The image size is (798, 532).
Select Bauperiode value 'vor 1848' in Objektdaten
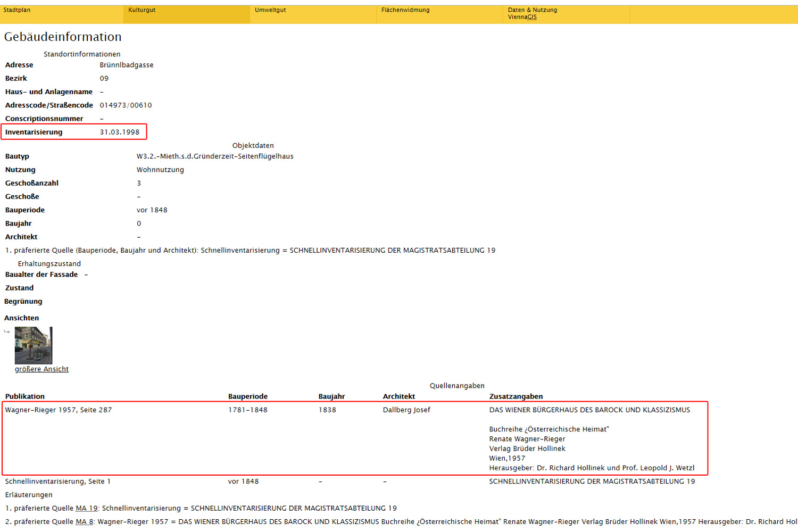point(152,210)
